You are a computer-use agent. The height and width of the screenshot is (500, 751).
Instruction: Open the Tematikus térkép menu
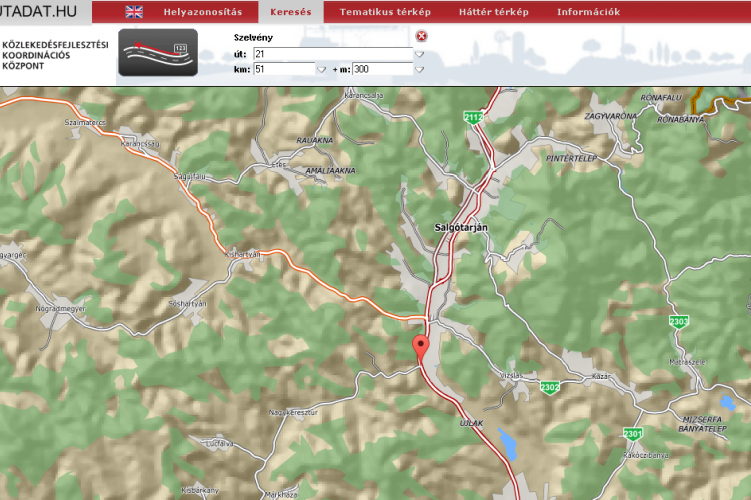[x=385, y=12]
